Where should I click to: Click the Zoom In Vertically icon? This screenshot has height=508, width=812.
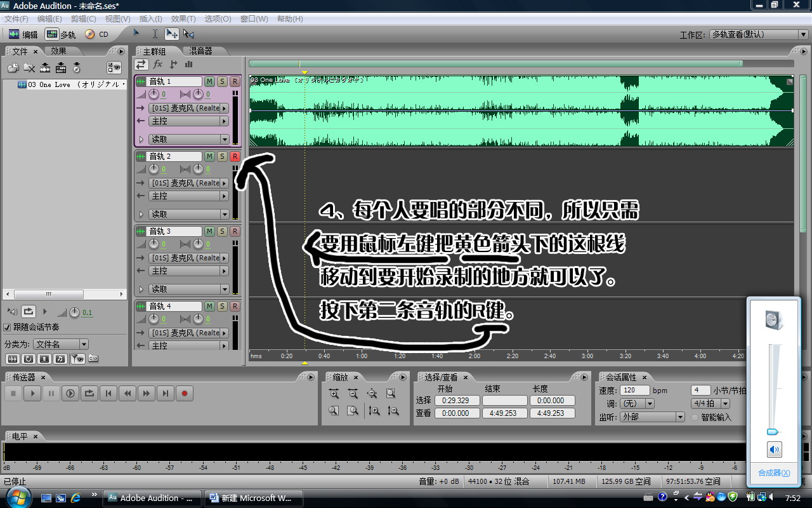374,411
